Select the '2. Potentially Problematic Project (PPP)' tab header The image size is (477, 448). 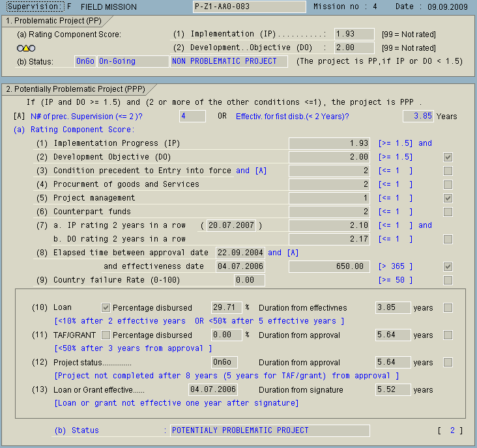tap(74, 89)
